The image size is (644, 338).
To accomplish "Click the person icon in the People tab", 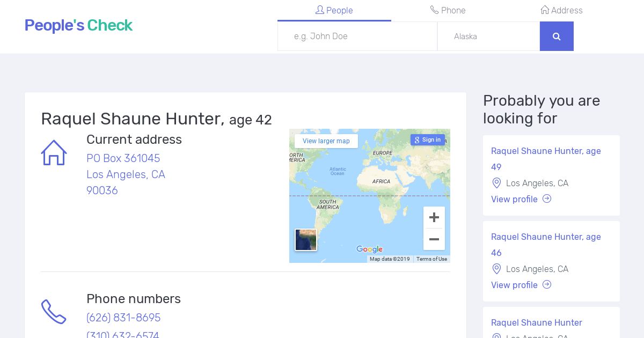I will (320, 10).
